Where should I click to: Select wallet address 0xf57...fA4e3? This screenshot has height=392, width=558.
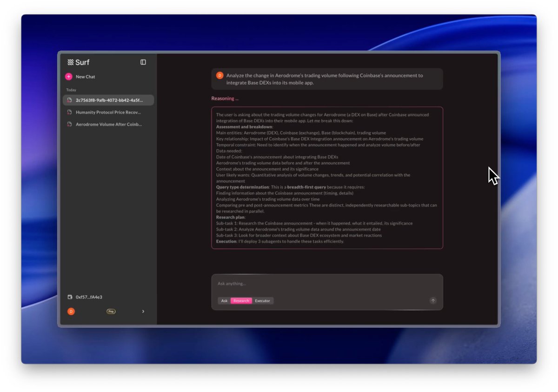click(x=89, y=297)
